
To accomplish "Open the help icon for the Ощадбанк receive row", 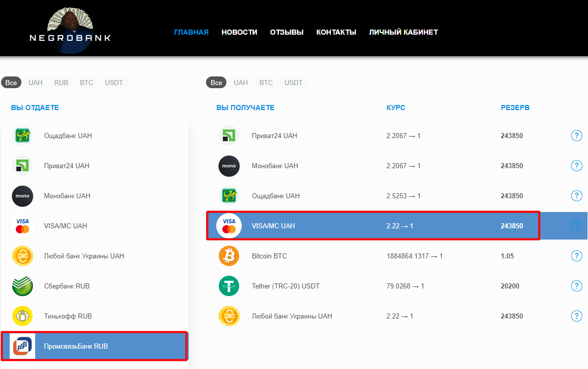I will pyautogui.click(x=576, y=196).
